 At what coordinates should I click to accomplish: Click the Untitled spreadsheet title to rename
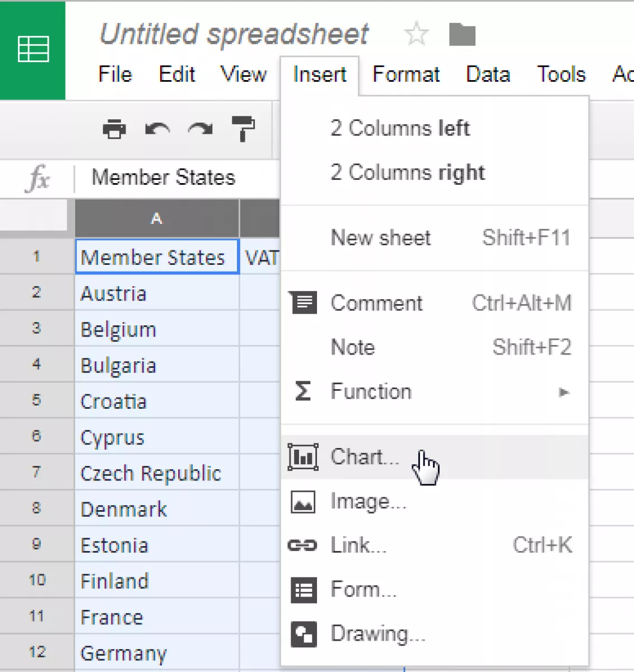point(234,34)
